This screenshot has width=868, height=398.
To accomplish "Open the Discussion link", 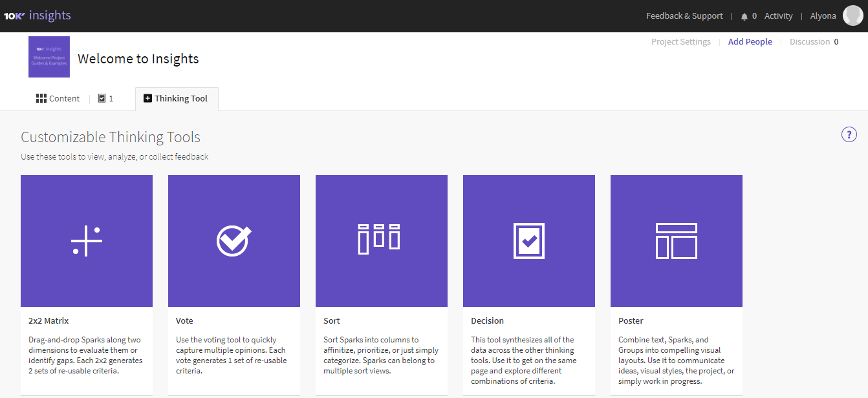I will (814, 41).
